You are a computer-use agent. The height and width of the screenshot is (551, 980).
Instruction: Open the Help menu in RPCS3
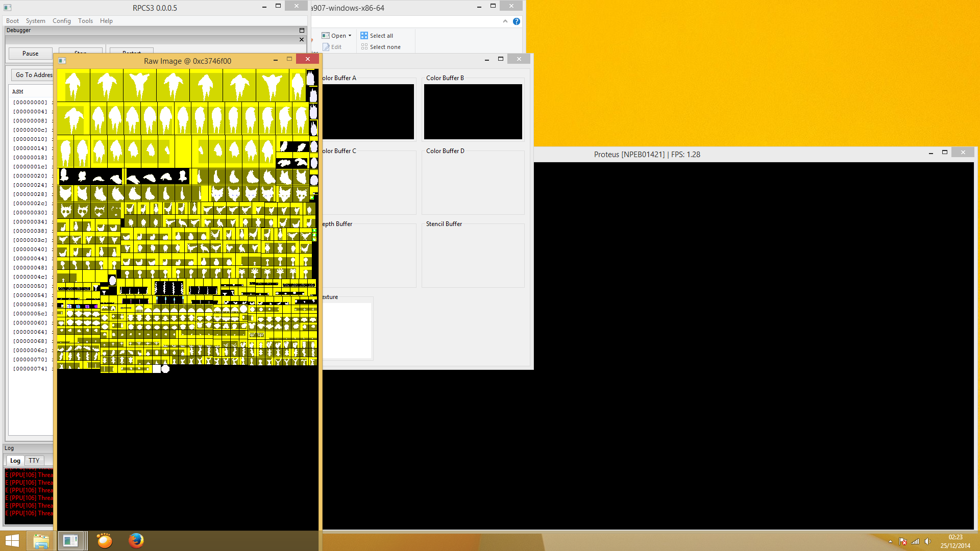click(x=106, y=21)
